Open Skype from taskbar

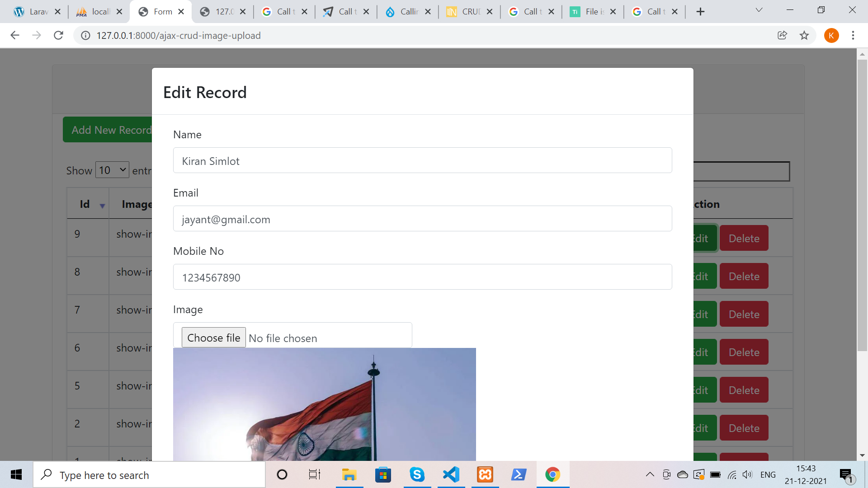pyautogui.click(x=417, y=474)
